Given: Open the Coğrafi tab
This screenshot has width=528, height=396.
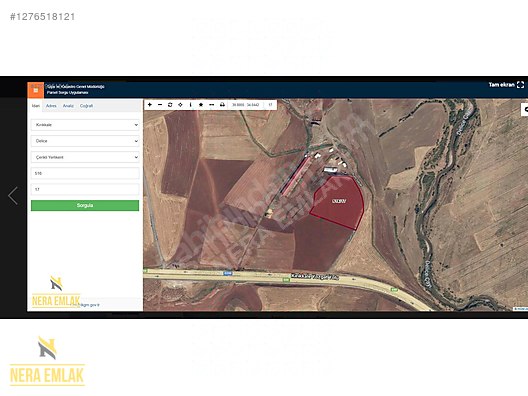Looking at the screenshot, I should pyautogui.click(x=86, y=106).
